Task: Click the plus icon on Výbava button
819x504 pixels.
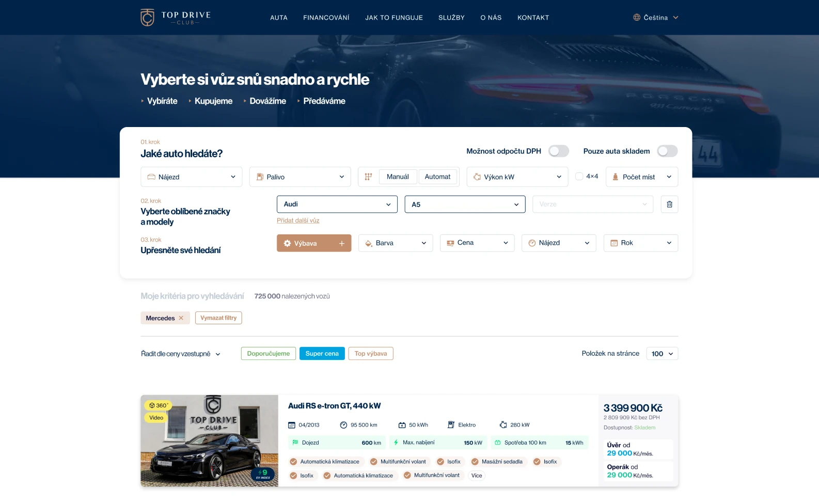Action: 341,243
